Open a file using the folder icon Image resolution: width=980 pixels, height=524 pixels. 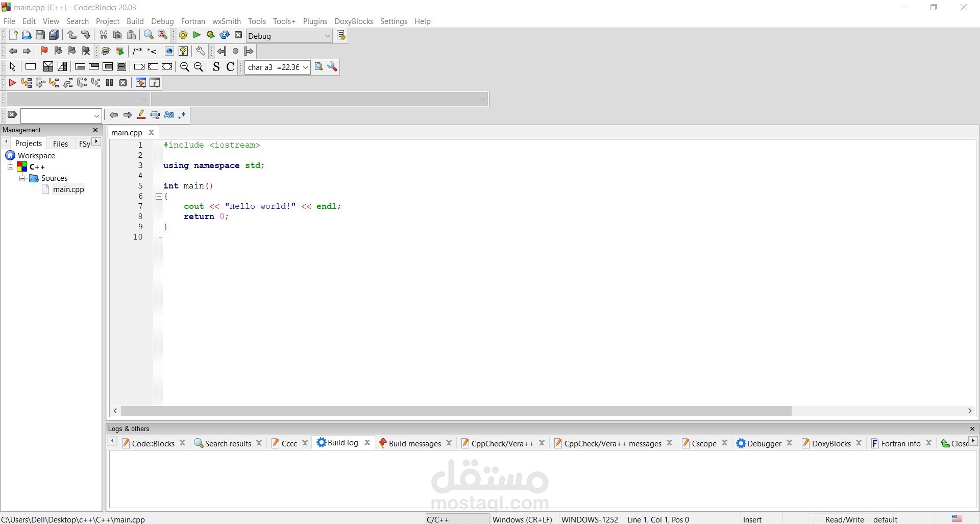pyautogui.click(x=27, y=35)
